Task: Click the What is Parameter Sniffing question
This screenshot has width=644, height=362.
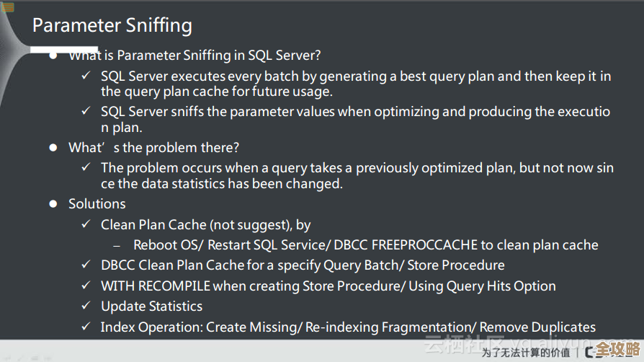Action: point(194,56)
